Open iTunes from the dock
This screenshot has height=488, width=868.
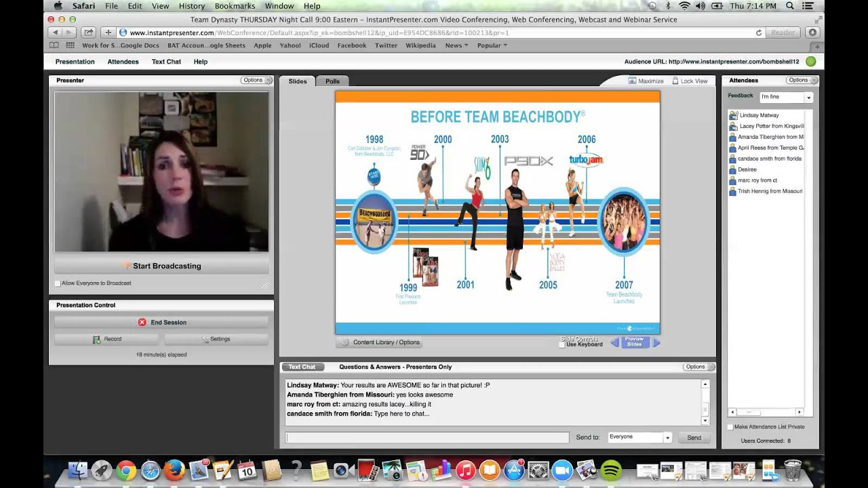click(465, 470)
